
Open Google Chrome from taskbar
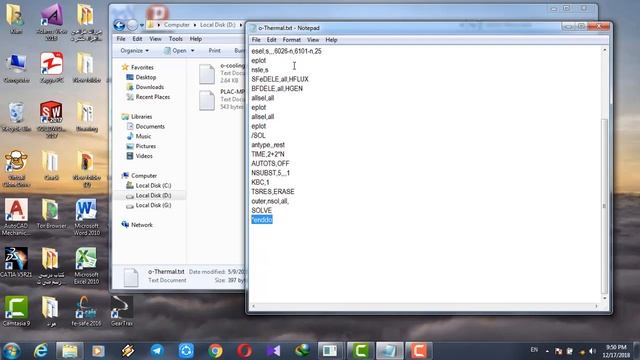[x=215, y=351]
